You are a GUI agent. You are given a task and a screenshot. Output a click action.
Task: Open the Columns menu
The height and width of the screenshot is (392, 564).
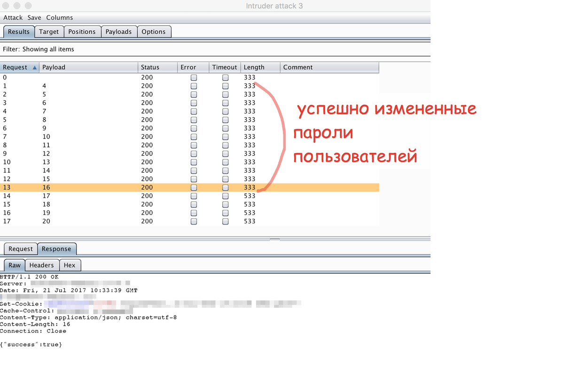coord(60,17)
